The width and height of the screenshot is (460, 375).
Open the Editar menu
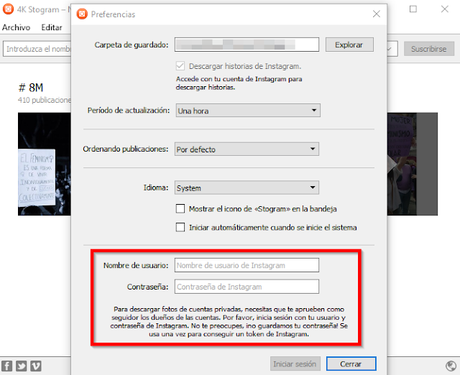click(x=52, y=27)
